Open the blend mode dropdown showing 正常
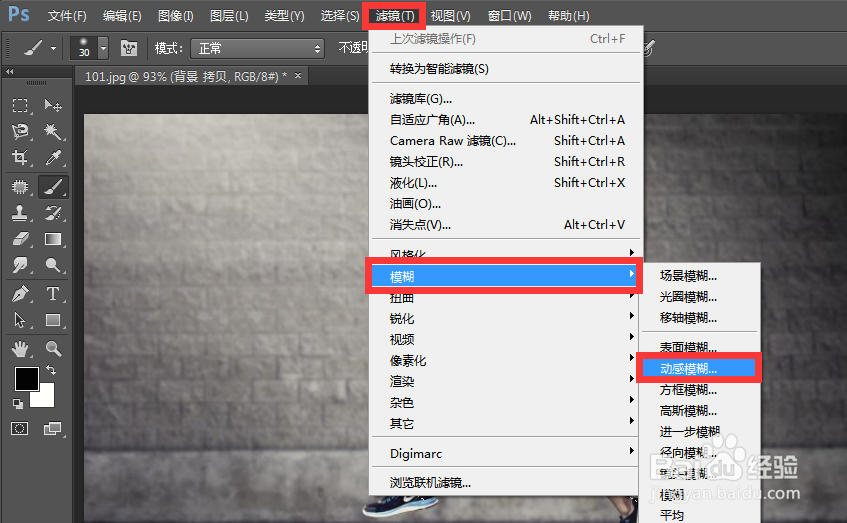847x523 pixels. (x=257, y=49)
